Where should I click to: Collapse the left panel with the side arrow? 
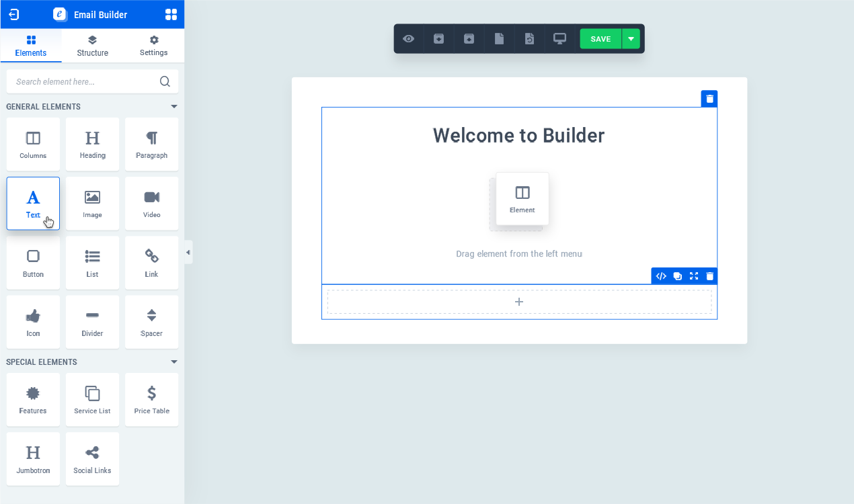(188, 251)
